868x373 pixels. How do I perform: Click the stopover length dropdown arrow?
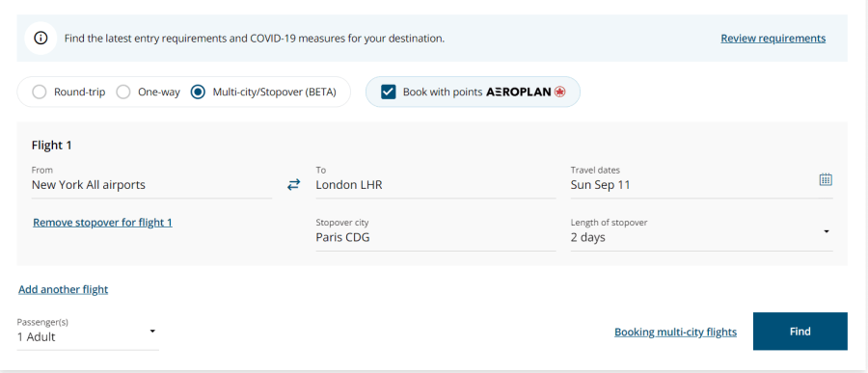[827, 231]
